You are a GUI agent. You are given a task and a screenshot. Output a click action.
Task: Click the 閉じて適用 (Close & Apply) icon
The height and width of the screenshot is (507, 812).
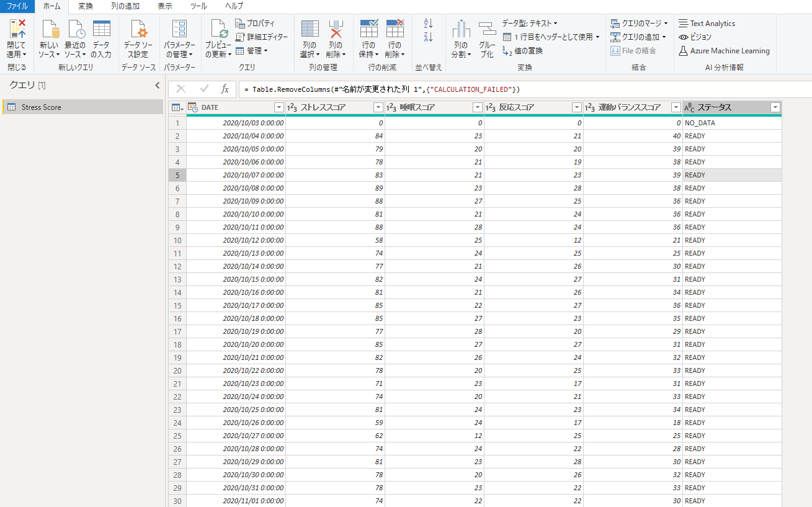17,29
